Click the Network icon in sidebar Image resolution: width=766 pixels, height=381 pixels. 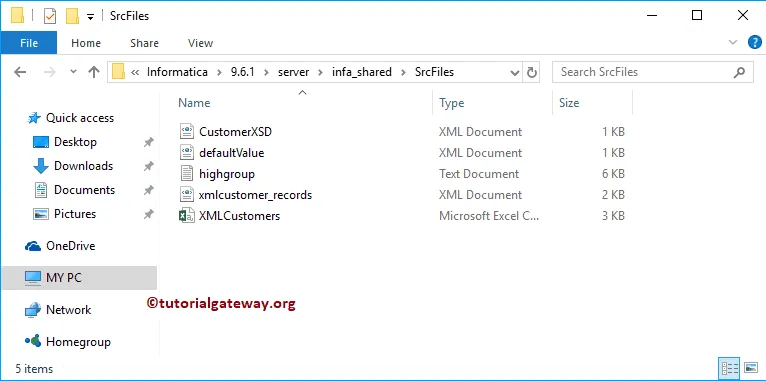[x=33, y=310]
